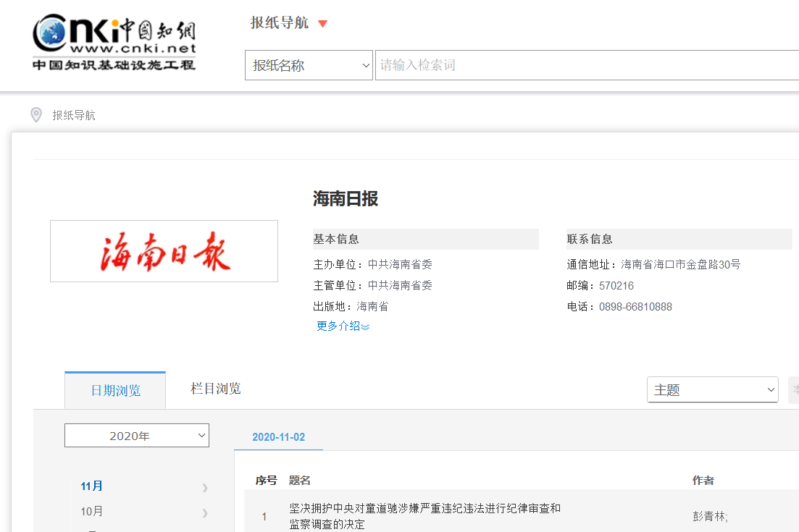The image size is (799, 532).
Task: Click the CNKI logo
Action: tap(114, 42)
